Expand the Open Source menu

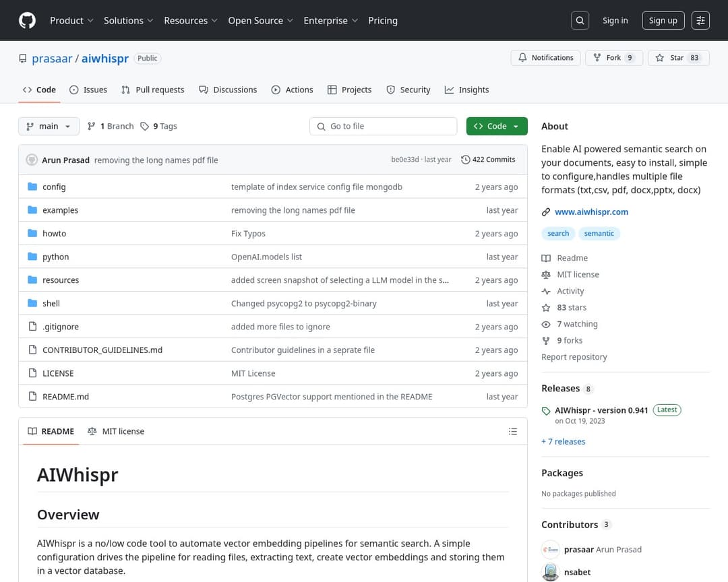[x=260, y=20]
